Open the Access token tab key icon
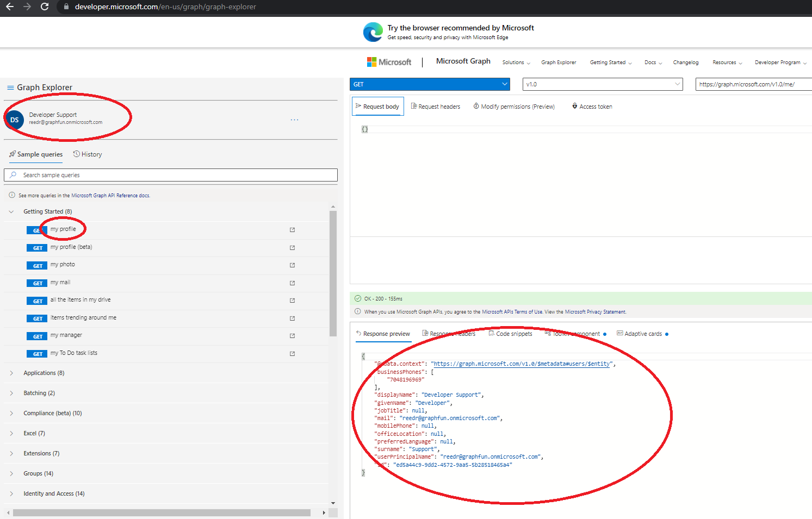Screen dimensions: 812x519 coord(575,106)
